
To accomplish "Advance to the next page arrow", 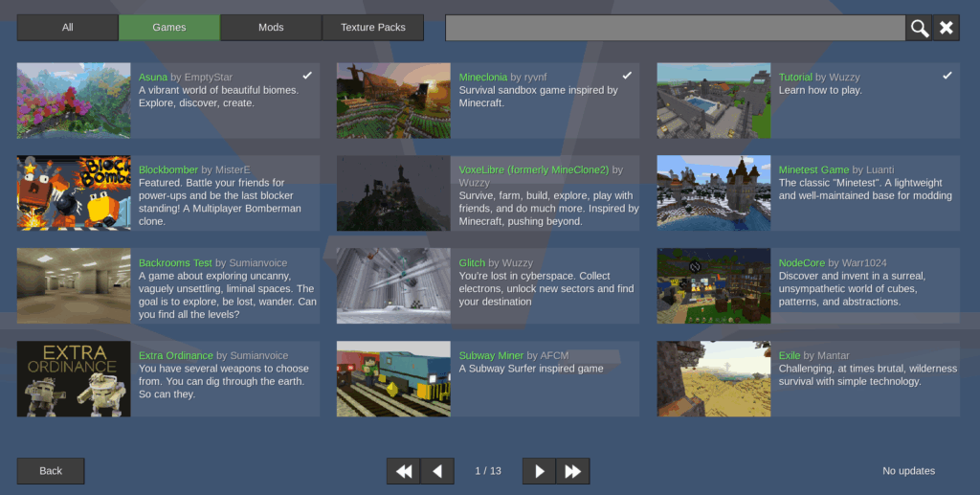I will [539, 471].
